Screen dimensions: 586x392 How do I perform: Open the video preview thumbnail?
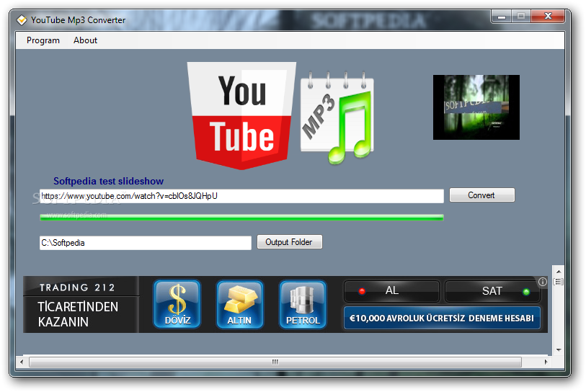[476, 107]
